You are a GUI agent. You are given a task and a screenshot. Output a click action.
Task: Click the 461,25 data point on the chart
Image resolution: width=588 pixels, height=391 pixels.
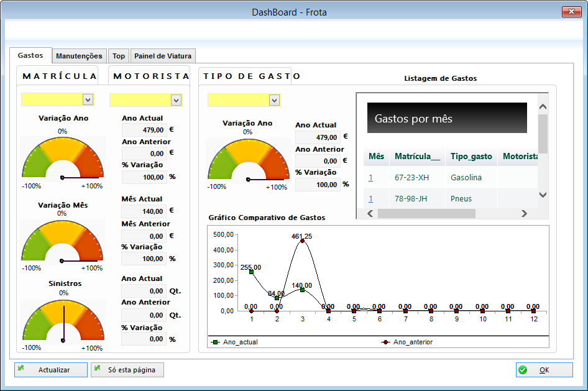coord(302,241)
